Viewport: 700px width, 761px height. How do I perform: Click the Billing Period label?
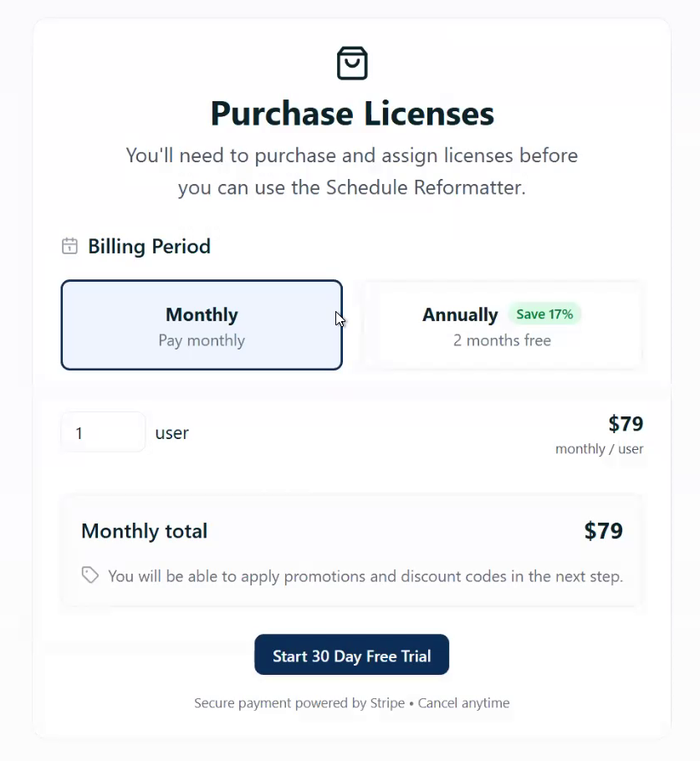[x=149, y=247]
